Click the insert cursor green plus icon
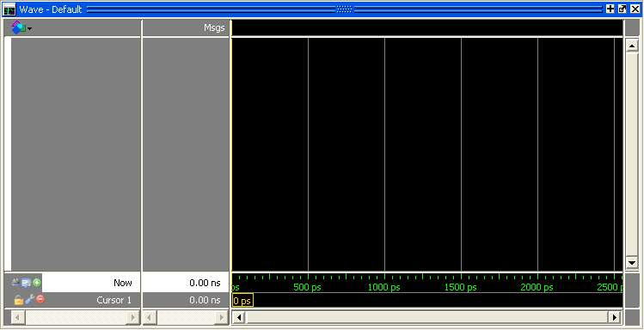The width and height of the screenshot is (644, 330). pos(37,283)
